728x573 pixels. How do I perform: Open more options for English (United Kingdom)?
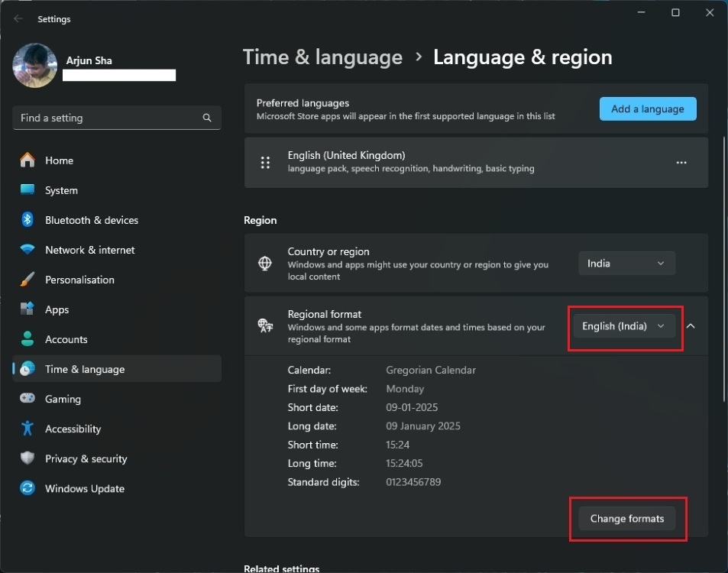tap(681, 162)
